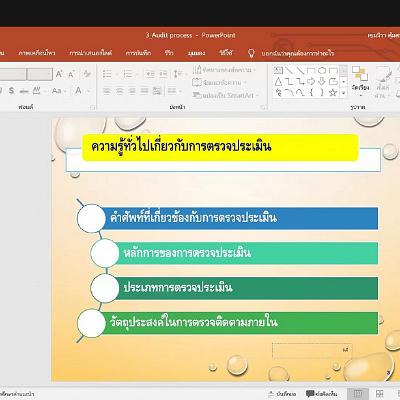Click the bulleted list icon
Viewport: 400px width, 400px height.
(107, 74)
